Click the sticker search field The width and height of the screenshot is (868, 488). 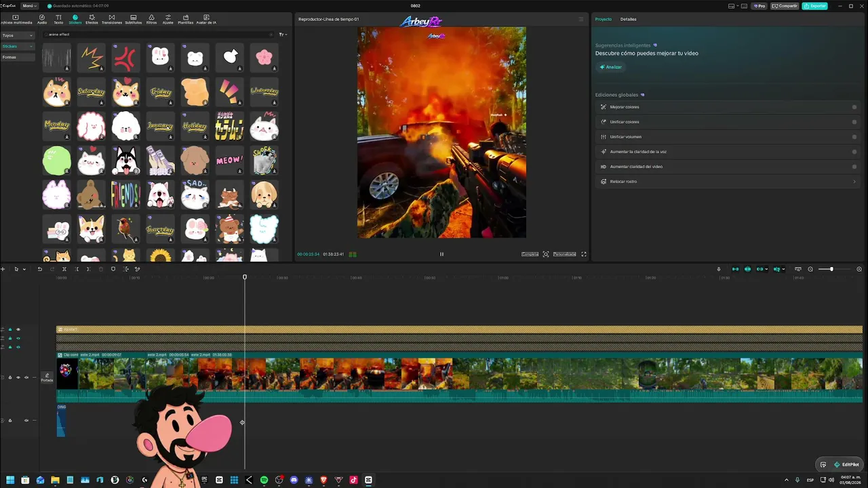pos(159,35)
